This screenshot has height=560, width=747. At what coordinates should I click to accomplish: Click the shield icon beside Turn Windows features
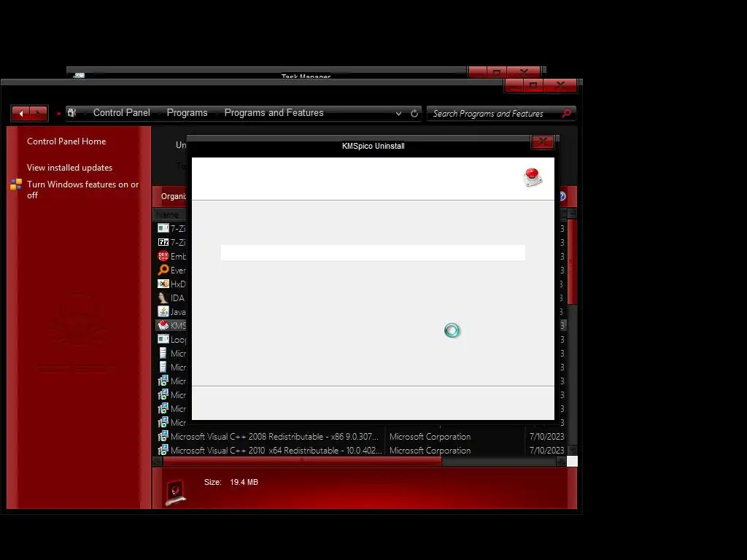[16, 184]
